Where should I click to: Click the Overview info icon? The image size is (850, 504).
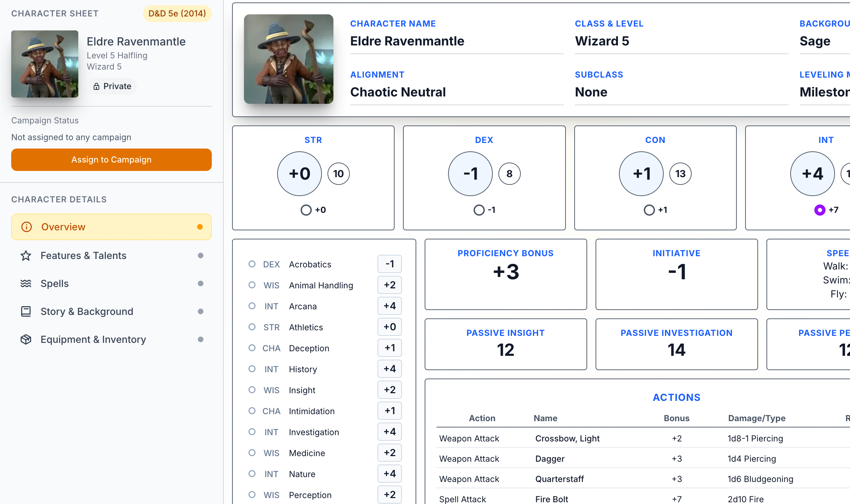pyautogui.click(x=27, y=227)
